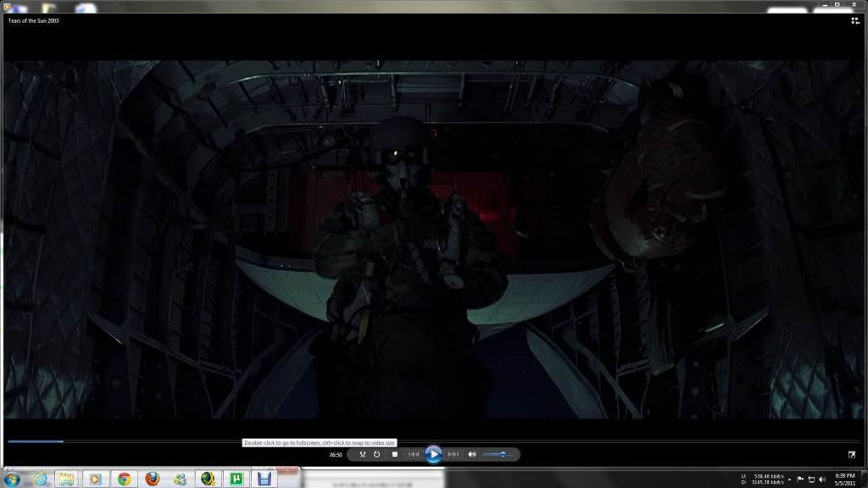Image resolution: width=868 pixels, height=488 pixels.
Task: Toggle repeat mode on
Action: tap(377, 454)
